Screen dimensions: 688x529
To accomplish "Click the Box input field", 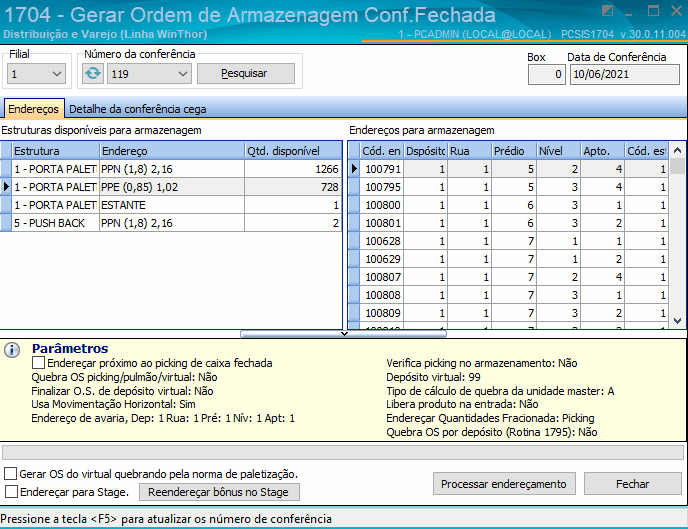I will coord(547,74).
